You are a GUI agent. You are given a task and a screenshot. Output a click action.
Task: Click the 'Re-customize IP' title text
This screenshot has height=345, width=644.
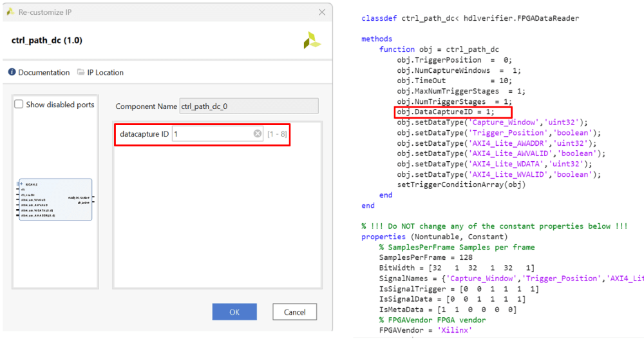(x=45, y=12)
